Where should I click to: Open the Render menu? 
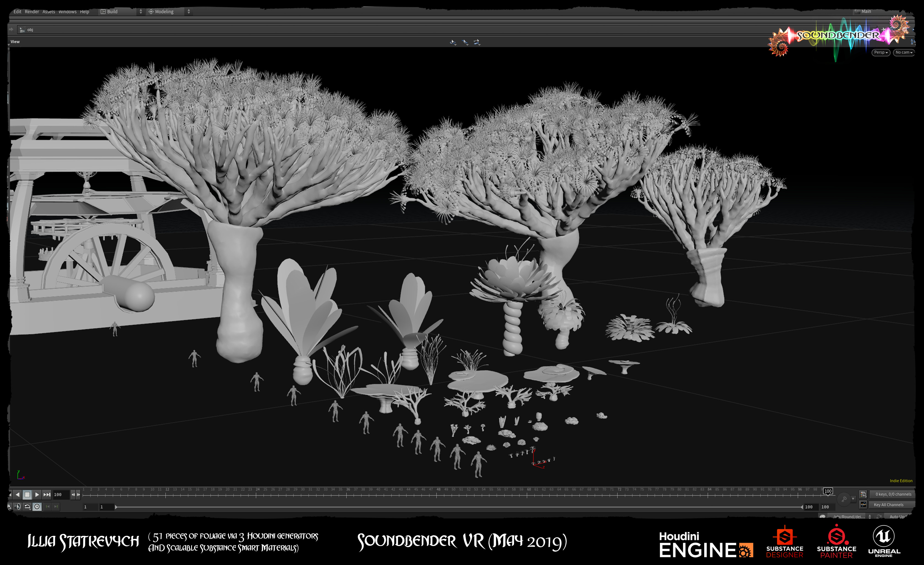pyautogui.click(x=32, y=12)
